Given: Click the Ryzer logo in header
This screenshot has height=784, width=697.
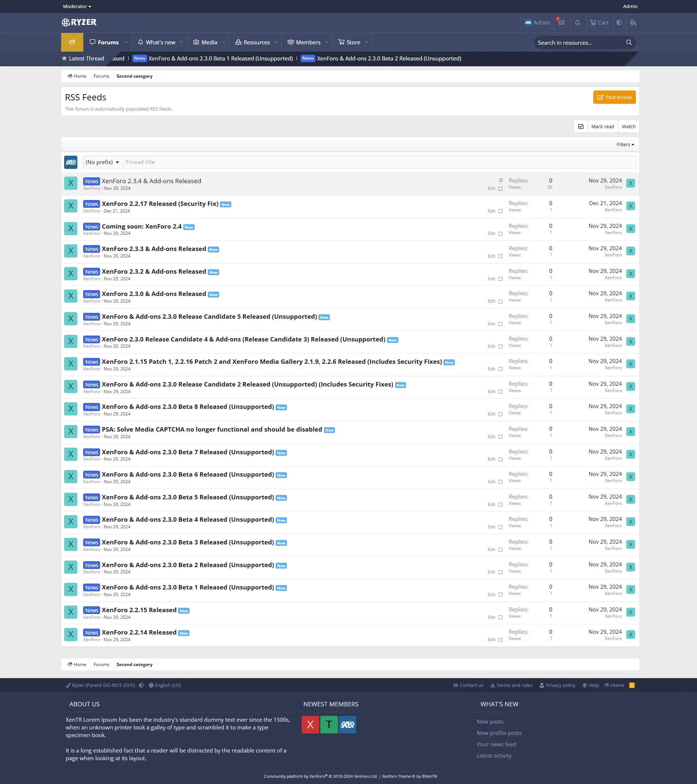Looking at the screenshot, I should tap(79, 22).
